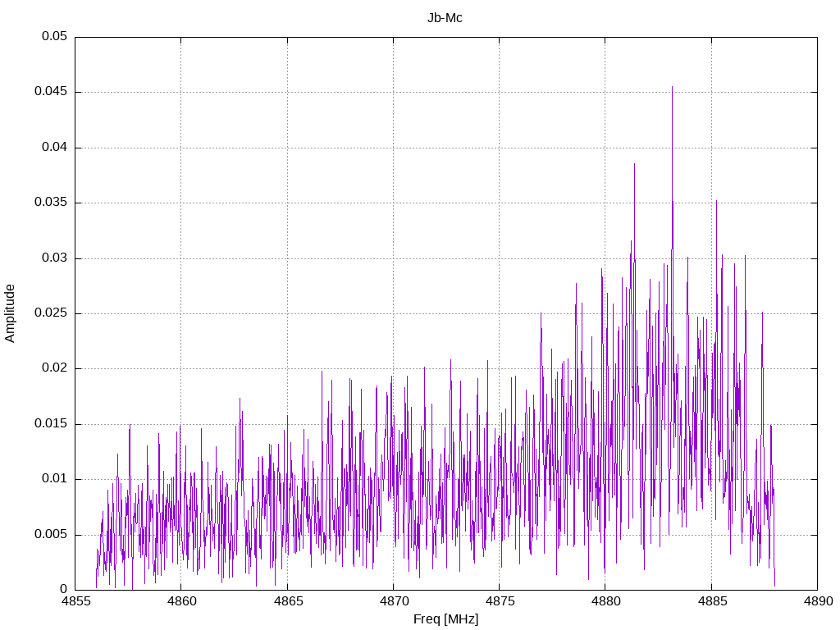Click the x-axis tick label 4865
The width and height of the screenshot is (840, 630).
(x=288, y=601)
